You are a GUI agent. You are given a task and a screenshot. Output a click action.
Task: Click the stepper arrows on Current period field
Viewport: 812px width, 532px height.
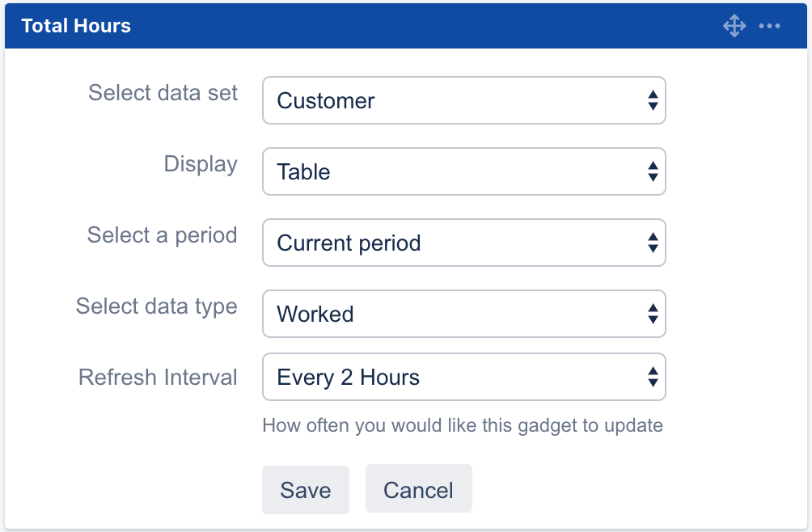[x=653, y=243]
